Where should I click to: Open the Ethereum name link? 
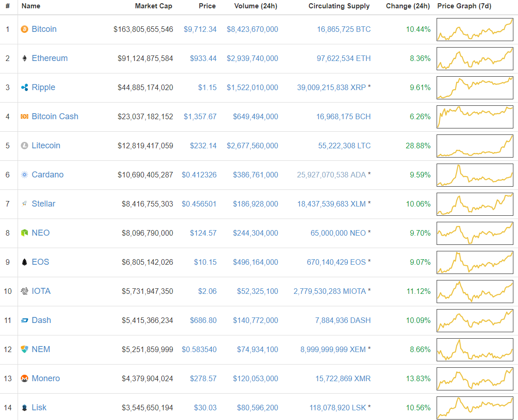click(49, 58)
